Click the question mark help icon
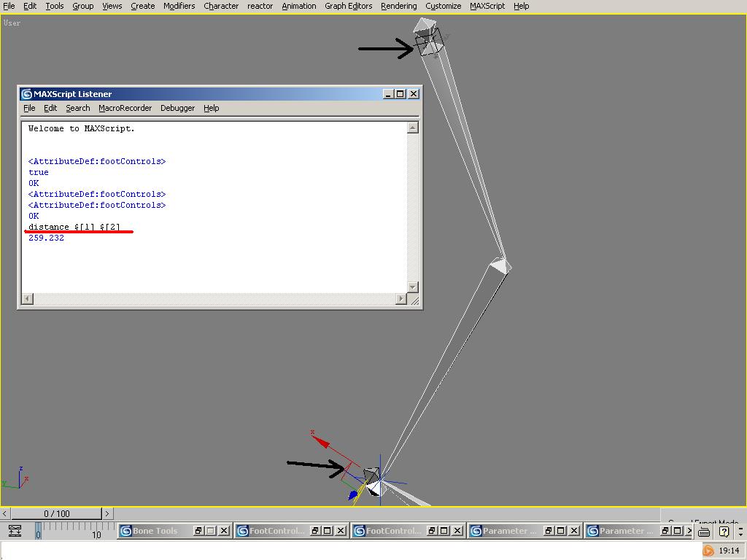The height and width of the screenshot is (560, 747). coord(724,532)
